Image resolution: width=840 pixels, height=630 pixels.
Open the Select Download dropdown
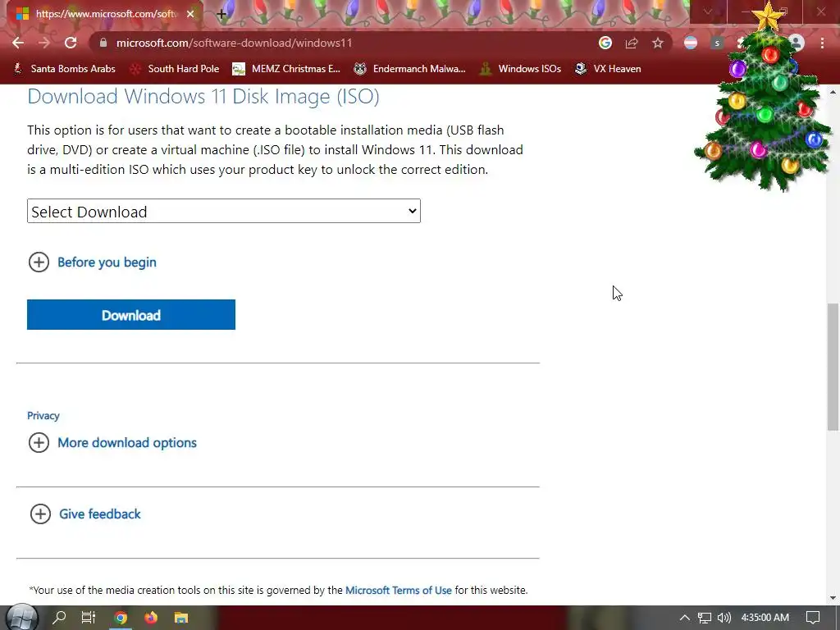[x=224, y=211]
